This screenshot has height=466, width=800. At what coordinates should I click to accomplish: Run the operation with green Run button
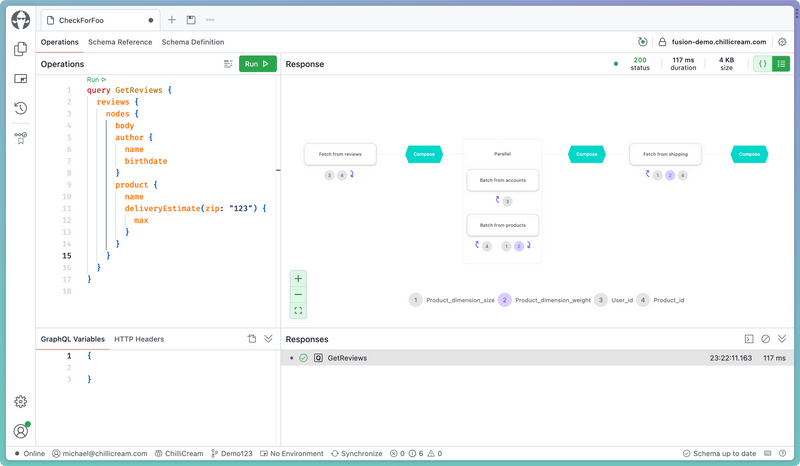[258, 64]
